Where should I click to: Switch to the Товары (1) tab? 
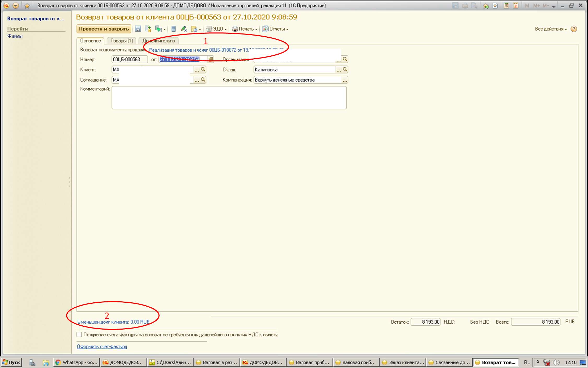pos(121,41)
